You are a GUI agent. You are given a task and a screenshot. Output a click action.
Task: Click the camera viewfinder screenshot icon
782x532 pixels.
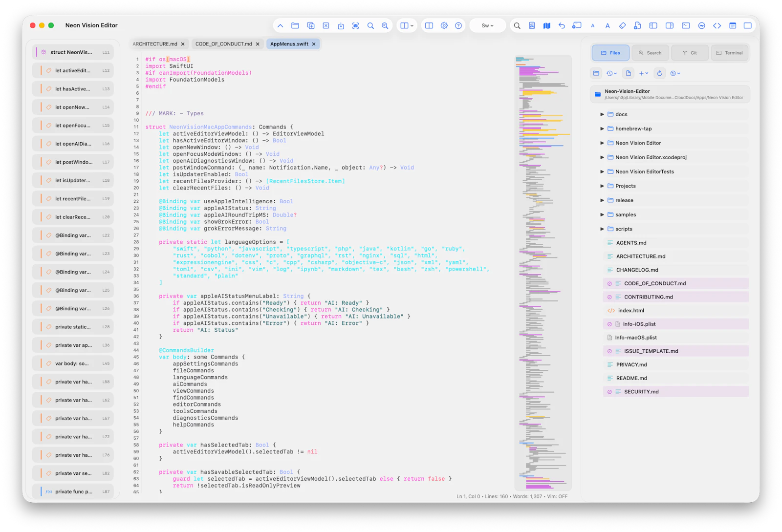[x=356, y=26]
